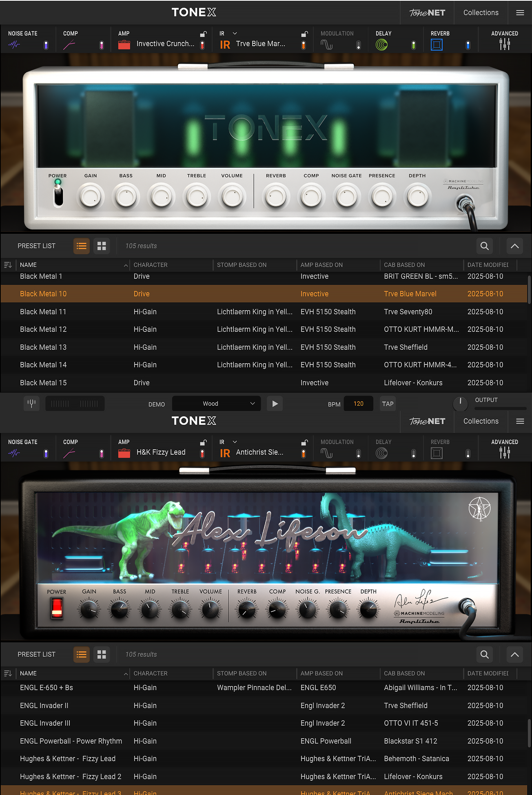Unlock the amp lock icon in top window
This screenshot has width=532, height=795.
pos(203,34)
